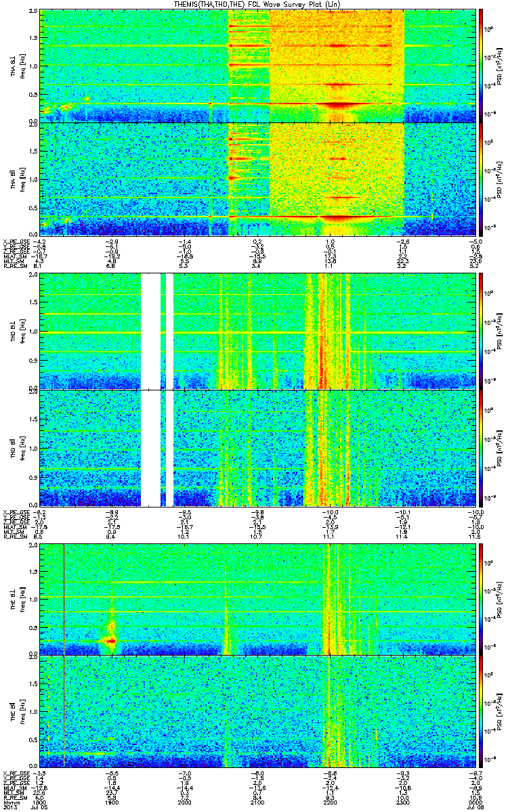Click the 'THD BII freq [Hz]' axis label
The image size is (508, 812).
(18, 448)
